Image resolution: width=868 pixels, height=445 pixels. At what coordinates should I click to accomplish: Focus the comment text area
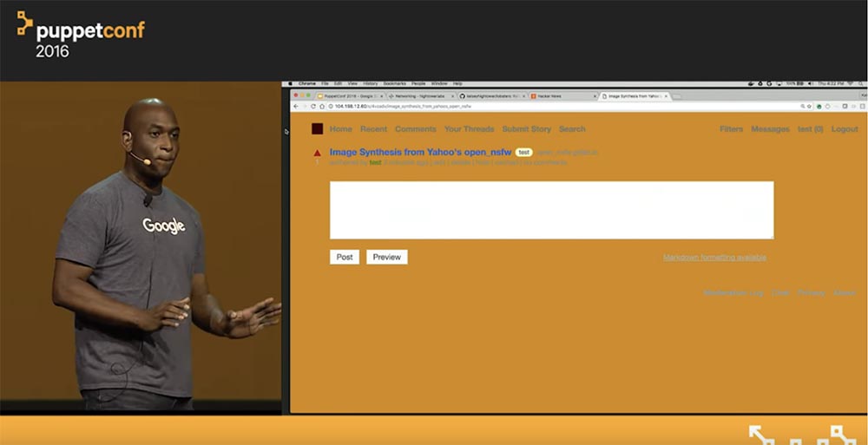[x=552, y=210]
